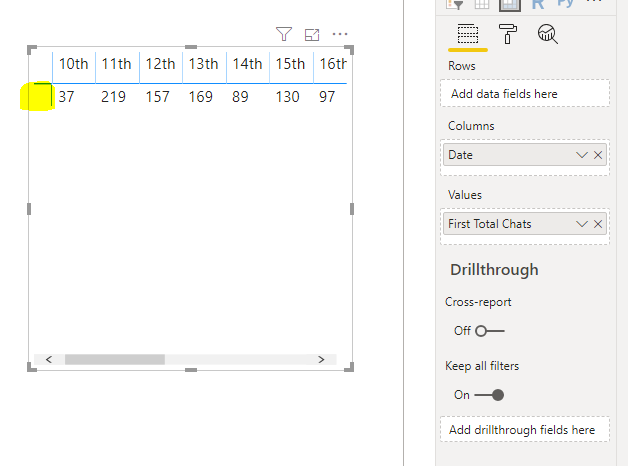Image resolution: width=628 pixels, height=466 pixels.
Task: Switch to the Fields pane tab icon
Action: click(x=468, y=34)
